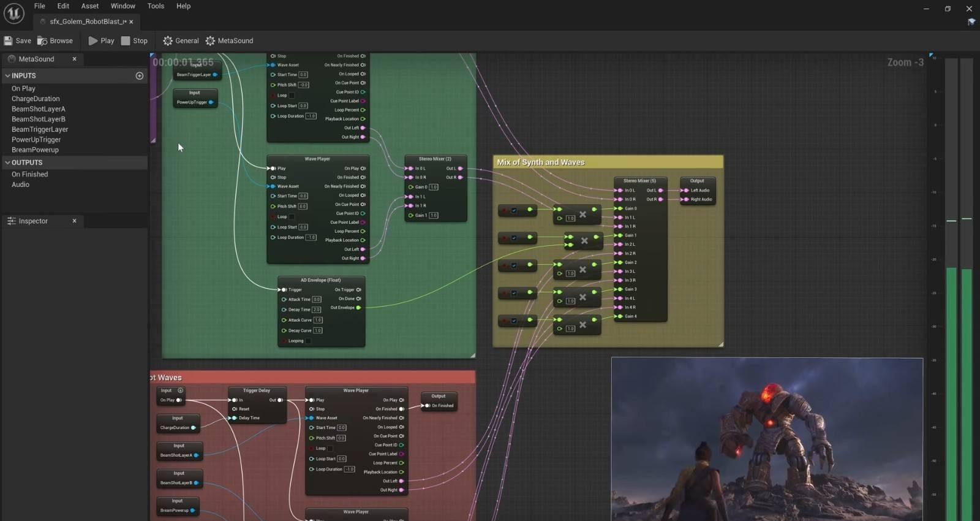The image size is (980, 521).
Task: Select BreamPowerup in the Inputs list
Action: coord(35,150)
